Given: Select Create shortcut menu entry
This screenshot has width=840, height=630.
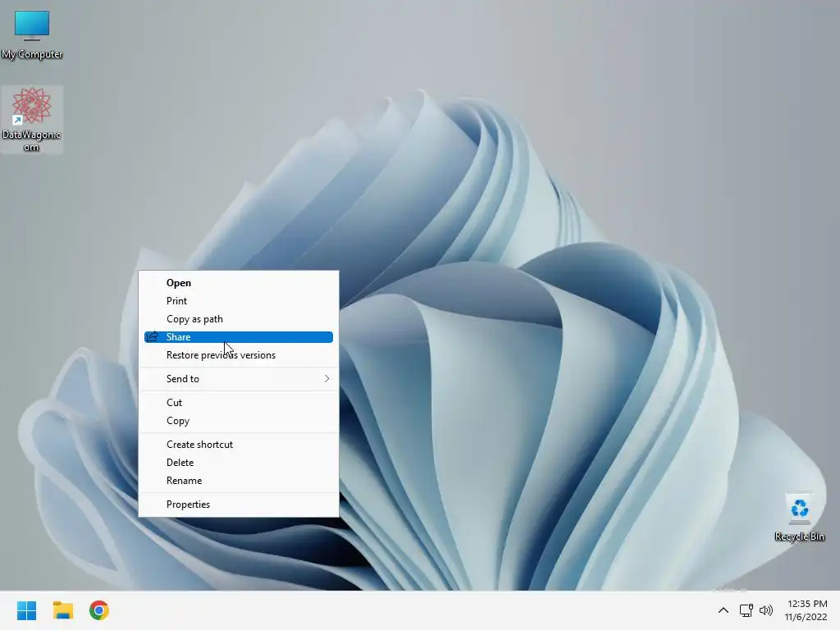Looking at the screenshot, I should click(239, 444).
